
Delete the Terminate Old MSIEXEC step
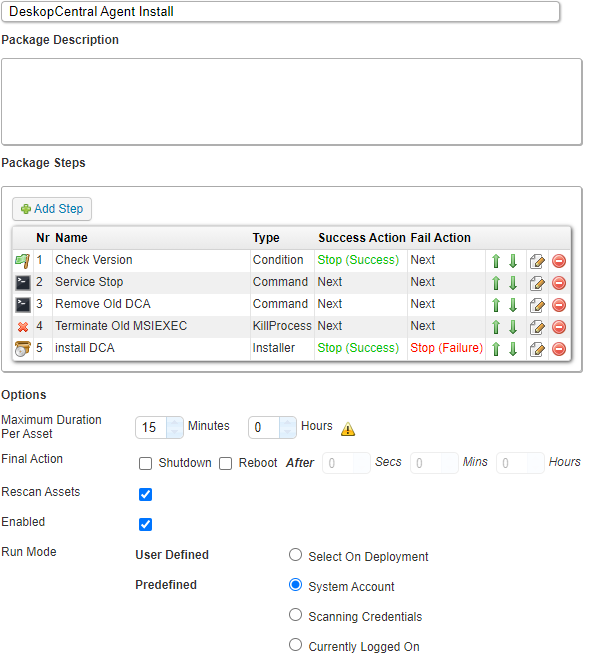(559, 327)
